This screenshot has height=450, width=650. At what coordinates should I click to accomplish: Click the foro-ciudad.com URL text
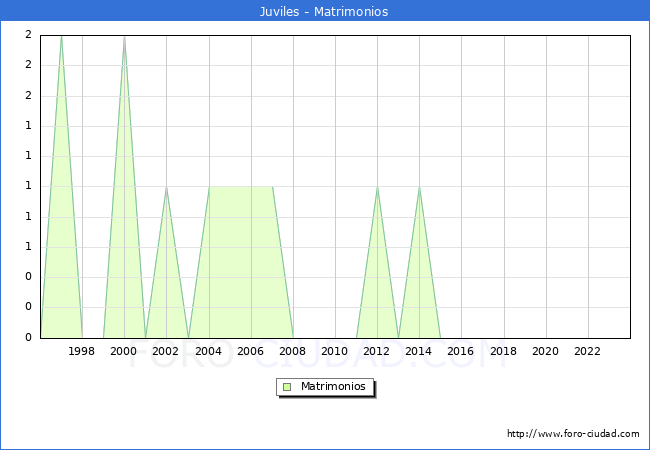tap(573, 434)
